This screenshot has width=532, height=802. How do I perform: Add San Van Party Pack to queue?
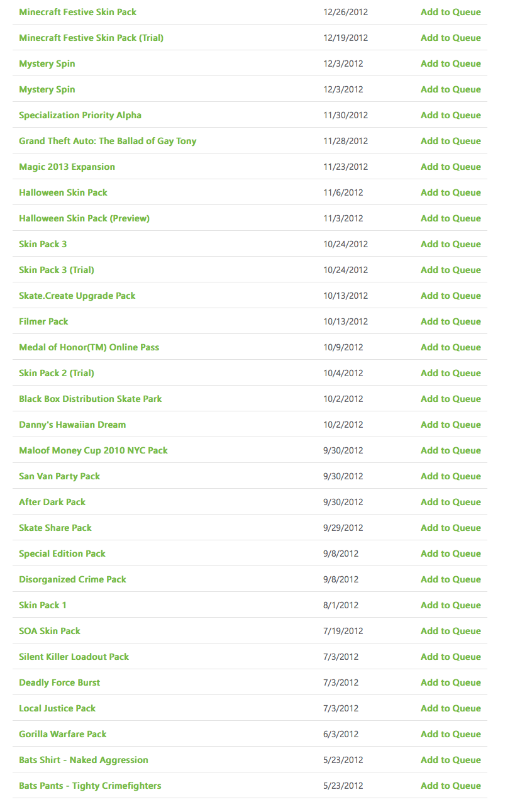pos(451,476)
